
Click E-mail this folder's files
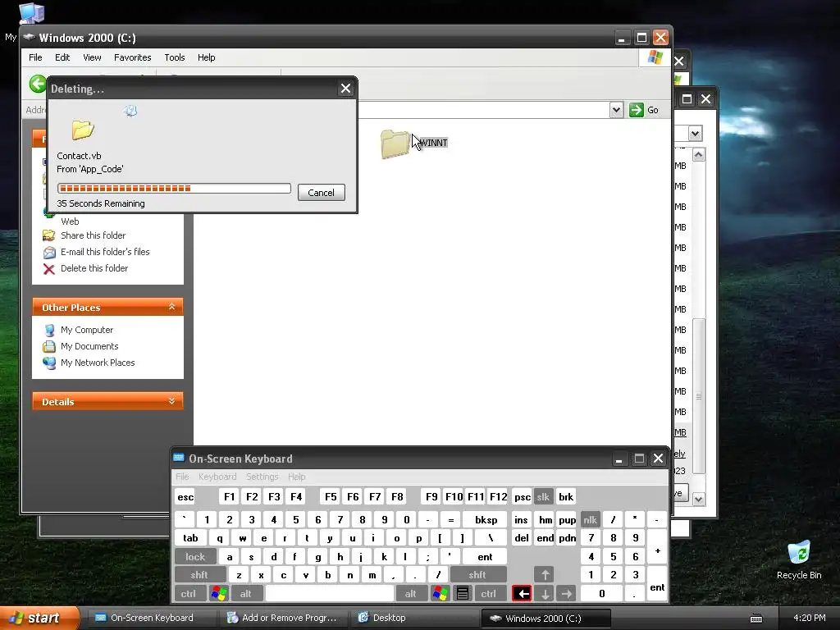tap(105, 252)
